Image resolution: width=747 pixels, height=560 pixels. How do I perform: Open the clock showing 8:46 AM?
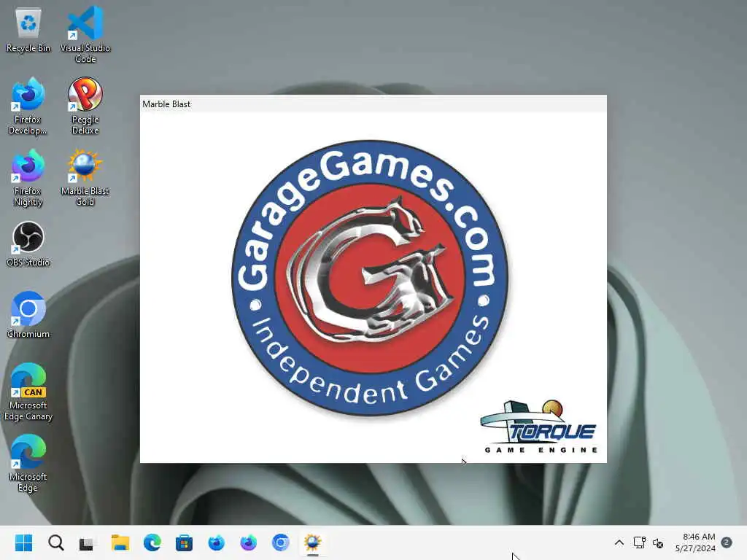695,542
